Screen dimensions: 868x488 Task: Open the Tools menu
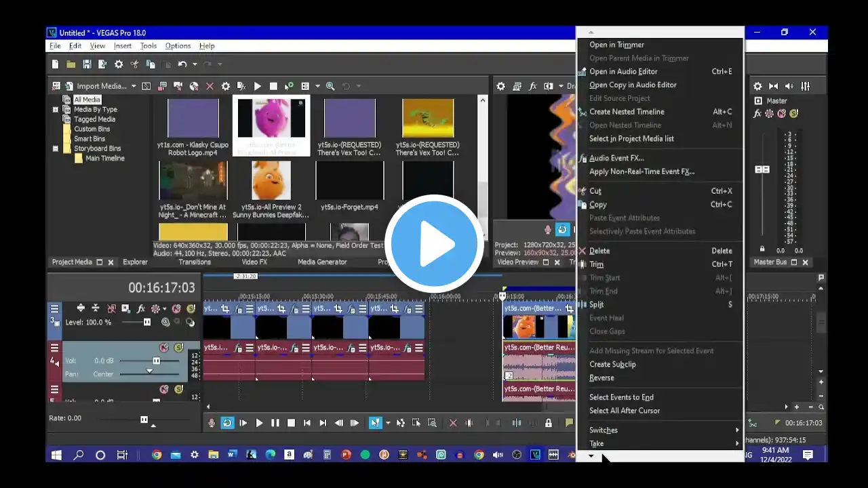tap(148, 45)
